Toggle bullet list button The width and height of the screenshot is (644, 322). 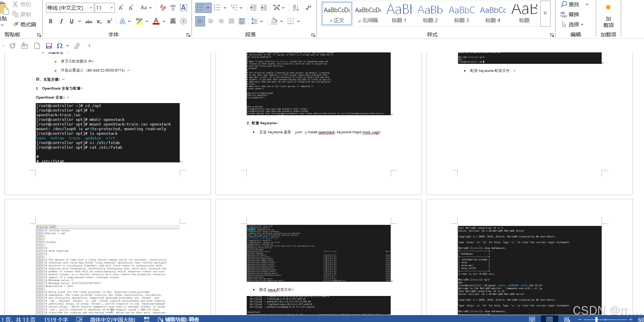[201, 8]
